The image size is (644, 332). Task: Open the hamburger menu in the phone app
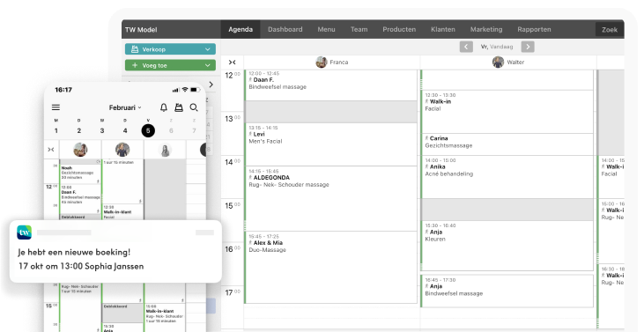pos(56,107)
